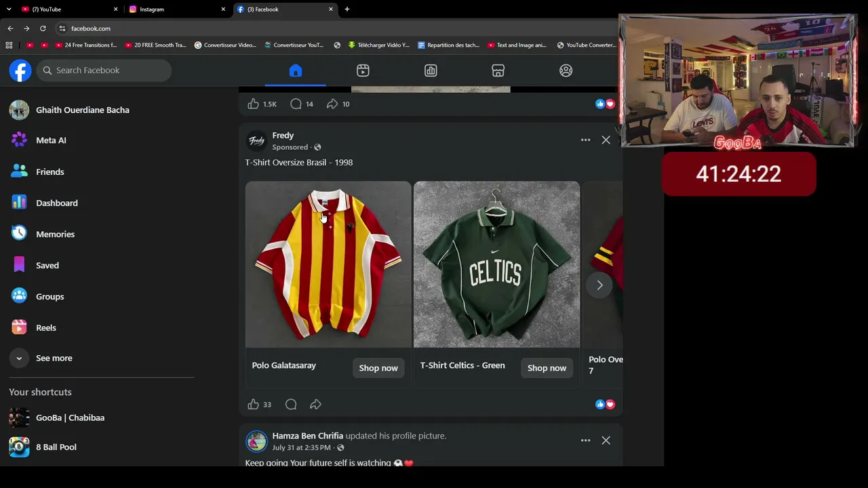Screen dimensions: 868x488
Task: Open the Fredy page name link
Action: pos(283,136)
